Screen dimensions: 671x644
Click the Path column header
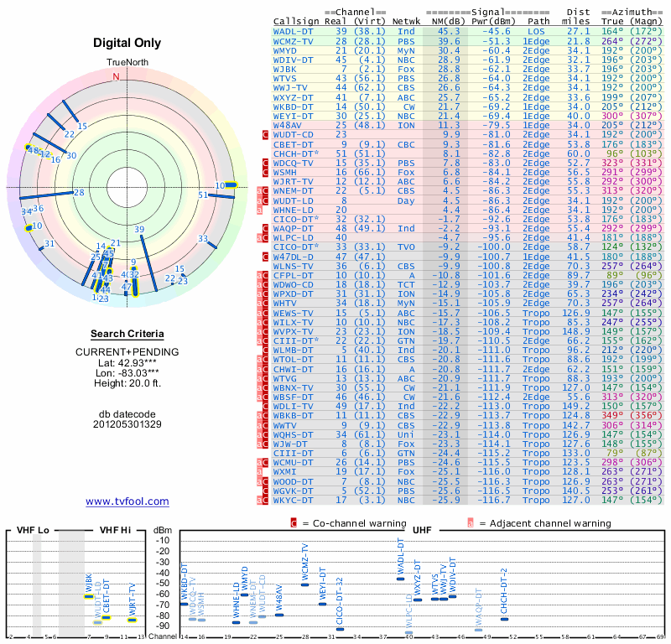click(x=538, y=22)
